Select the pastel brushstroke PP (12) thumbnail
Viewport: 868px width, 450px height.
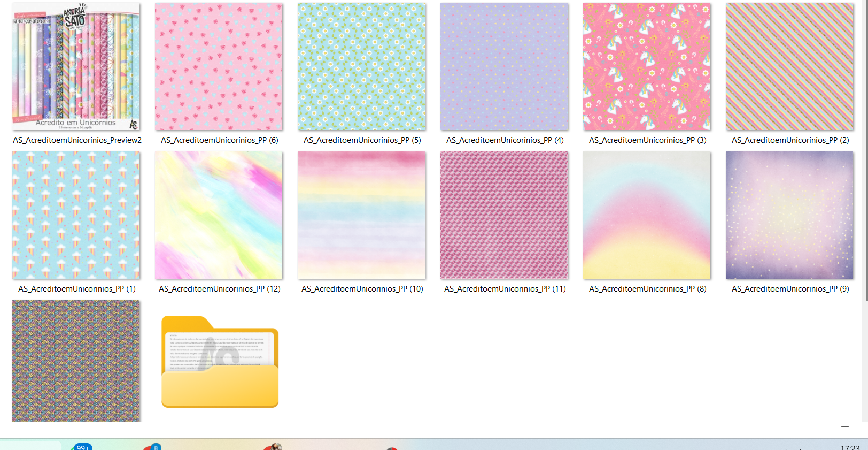tap(219, 215)
